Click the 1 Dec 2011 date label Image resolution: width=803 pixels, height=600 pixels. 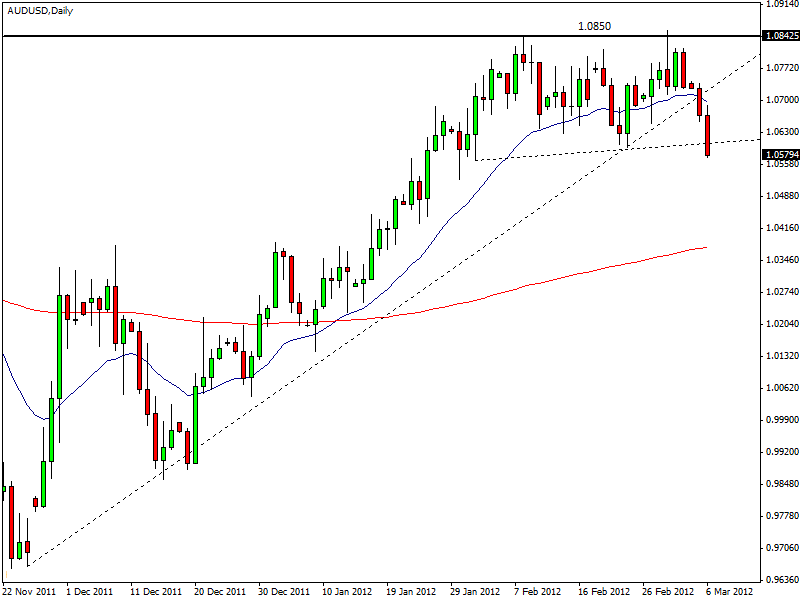91,591
